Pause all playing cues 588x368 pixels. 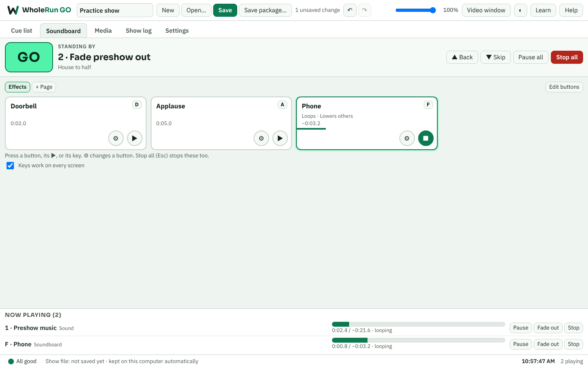(531, 57)
